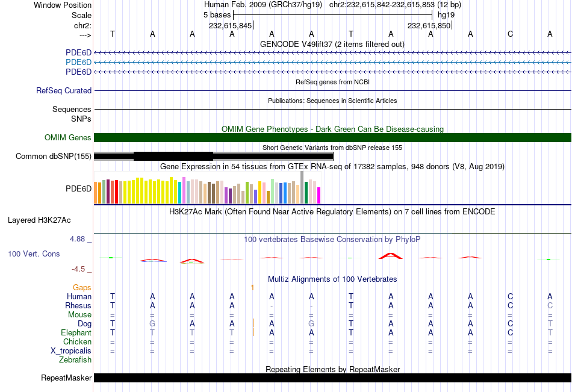Click the tall gray bar in GTEx chart
Viewport: 572px width, 392px height.
(x=302, y=187)
